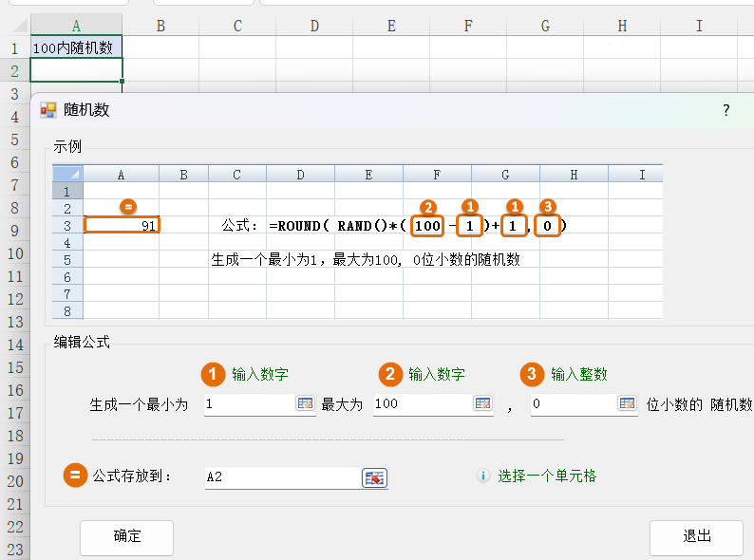
Task: Click the range picker icon for maximum value
Action: [x=482, y=403]
